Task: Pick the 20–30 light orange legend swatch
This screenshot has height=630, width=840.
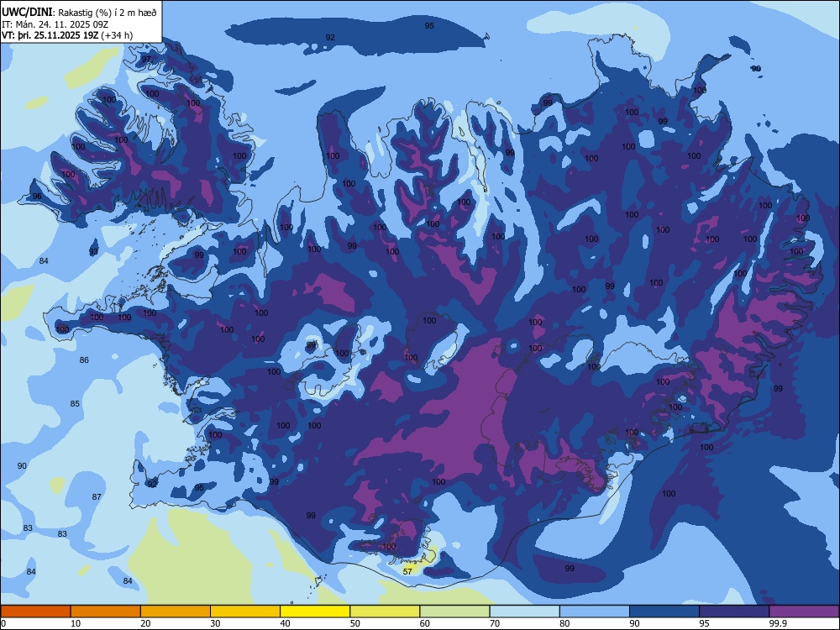Action: click(x=176, y=612)
